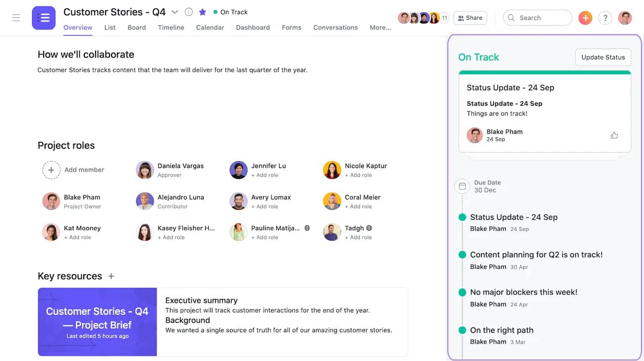Click the blue project tile icon

[44, 17]
